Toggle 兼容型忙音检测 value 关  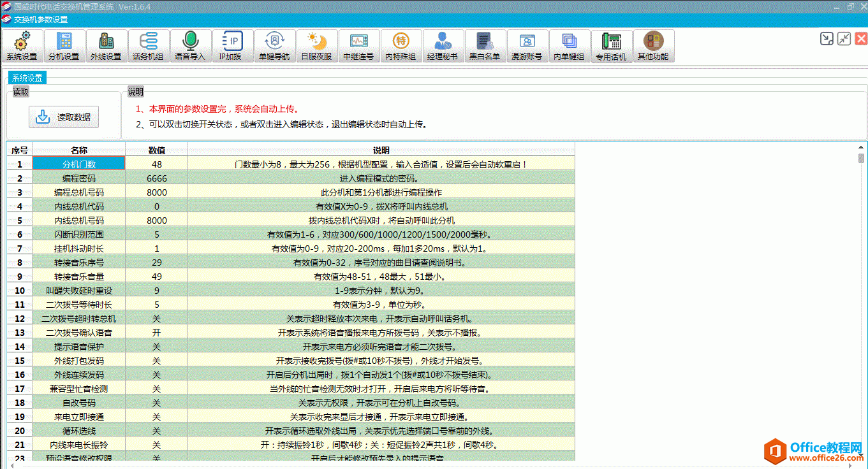point(156,389)
